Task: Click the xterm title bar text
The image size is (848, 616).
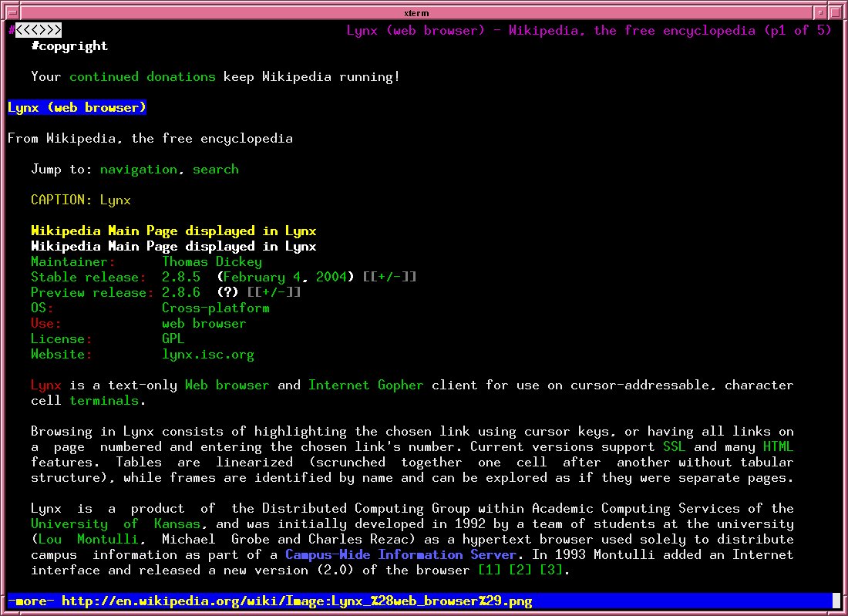Action: coord(416,13)
